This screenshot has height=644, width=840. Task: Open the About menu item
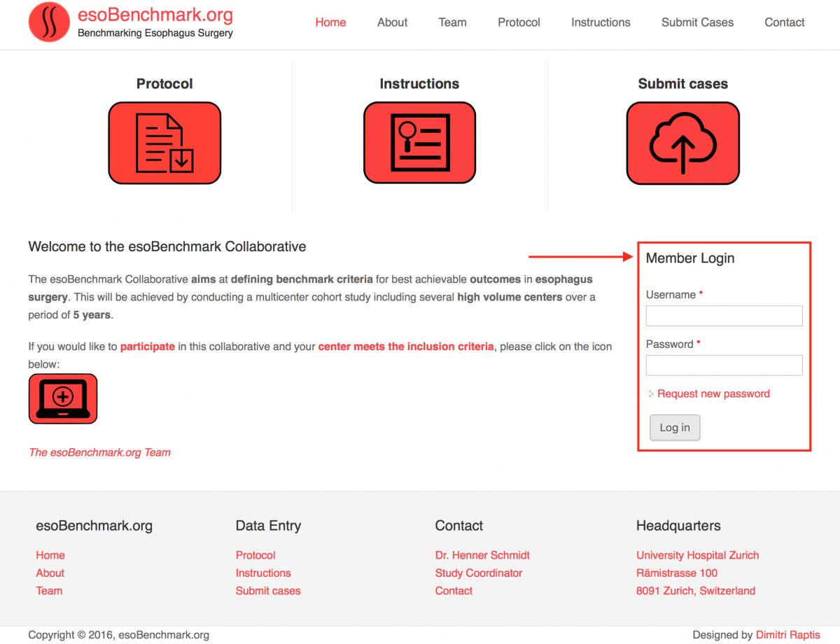392,22
